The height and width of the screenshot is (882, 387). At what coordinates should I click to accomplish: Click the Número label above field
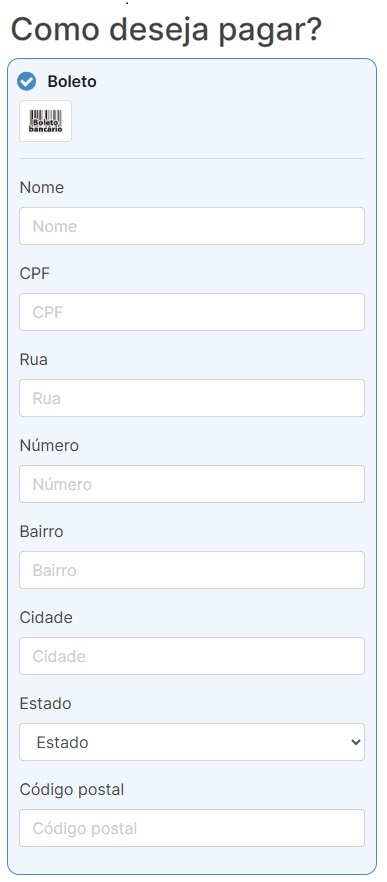(49, 446)
